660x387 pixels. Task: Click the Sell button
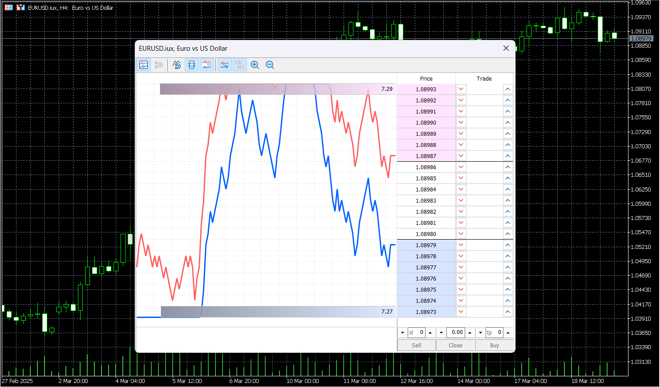[x=416, y=345]
